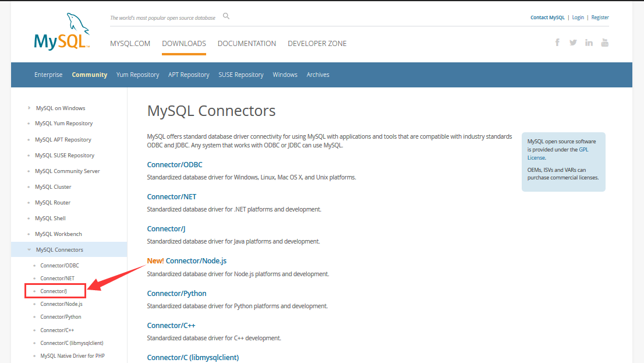Viewport: 644px width, 363px height.
Task: Go to MYSQL.COM main tab
Action: [130, 44]
